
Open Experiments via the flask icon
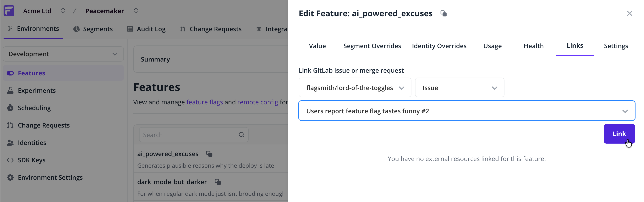click(10, 90)
